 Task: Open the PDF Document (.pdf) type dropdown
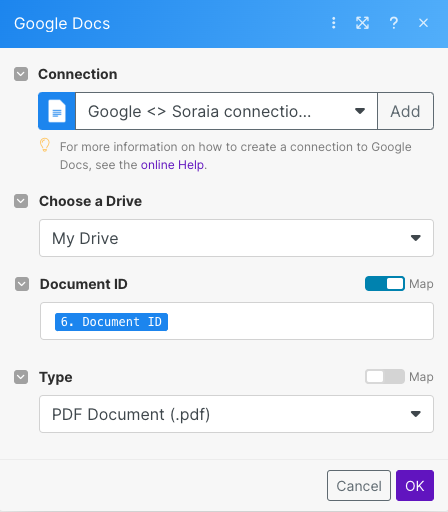coord(236,414)
